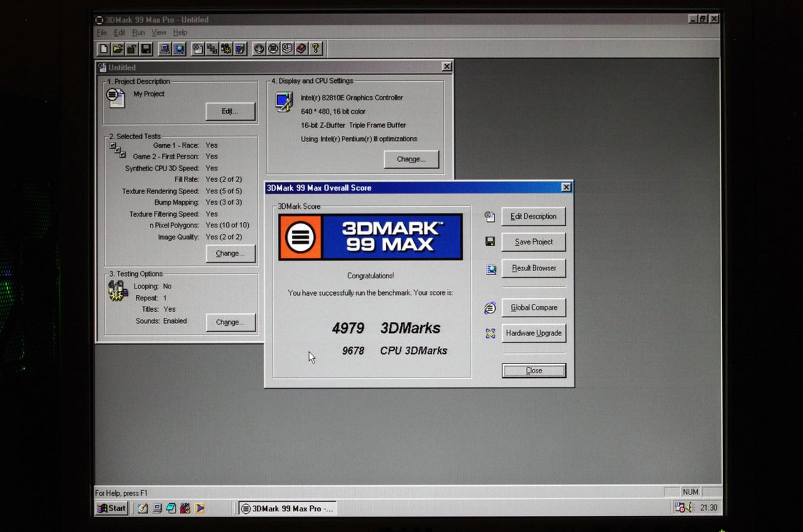
Task: Open the Help menu
Action: click(180, 32)
